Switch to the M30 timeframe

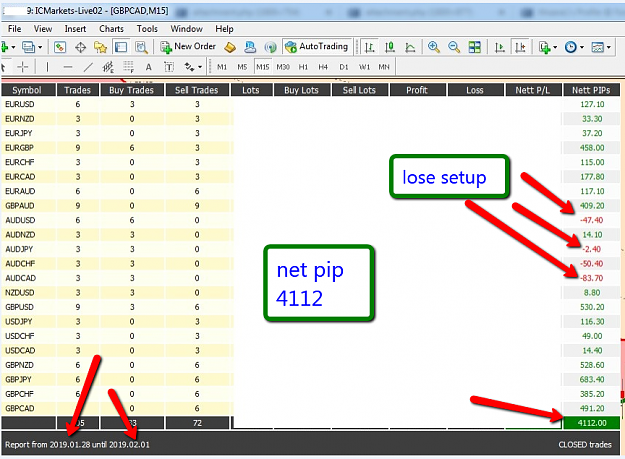(x=283, y=67)
